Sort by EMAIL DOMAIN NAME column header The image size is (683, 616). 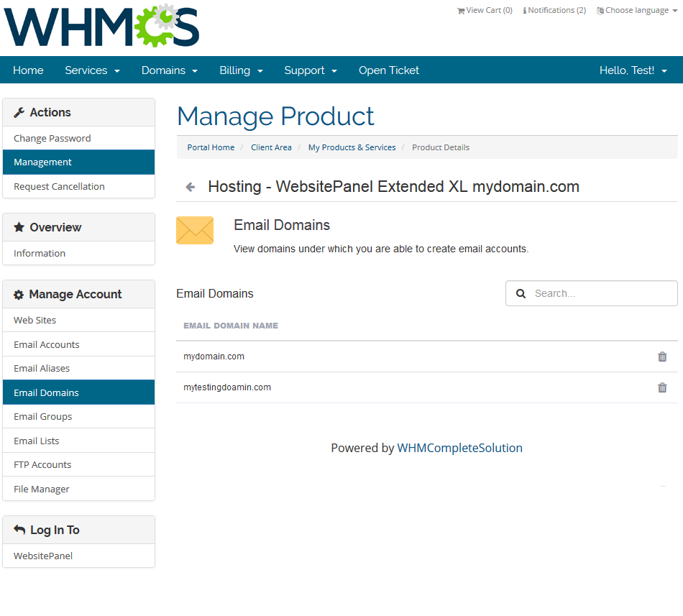[231, 326]
